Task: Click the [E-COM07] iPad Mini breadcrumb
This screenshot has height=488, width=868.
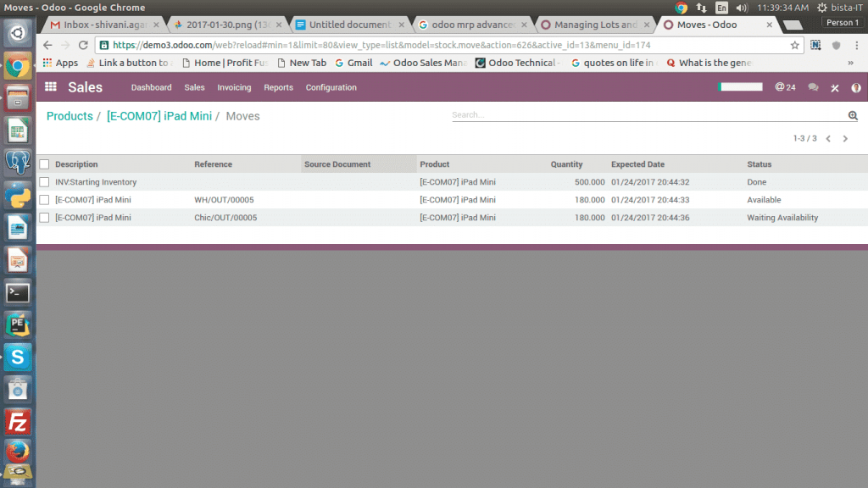Action: tap(159, 116)
